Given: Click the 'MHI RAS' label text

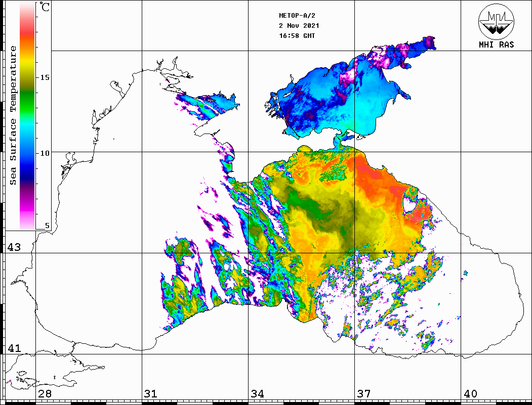Looking at the screenshot, I should point(496,44).
